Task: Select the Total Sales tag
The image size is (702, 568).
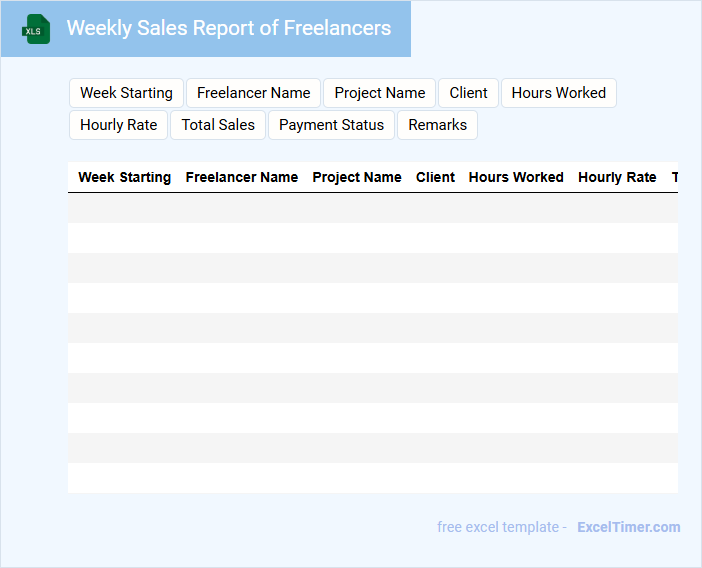Action: tap(218, 125)
